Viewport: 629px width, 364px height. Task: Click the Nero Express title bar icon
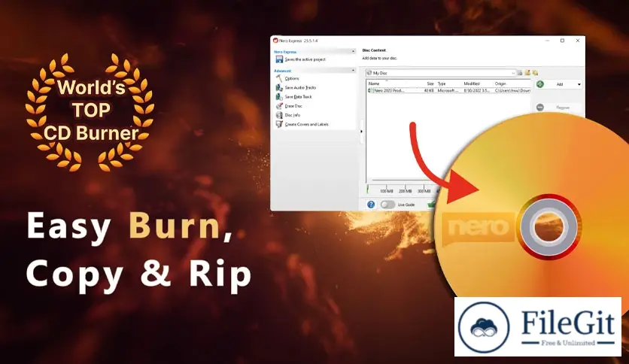[275, 41]
